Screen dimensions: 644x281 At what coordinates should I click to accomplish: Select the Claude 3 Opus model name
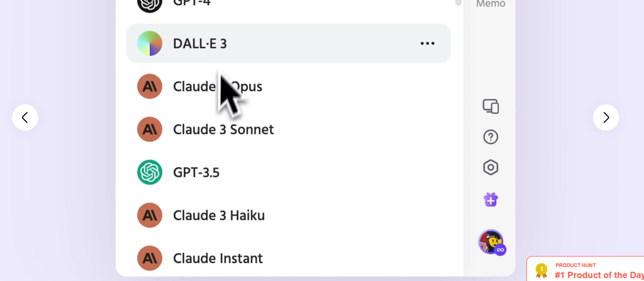point(217,86)
